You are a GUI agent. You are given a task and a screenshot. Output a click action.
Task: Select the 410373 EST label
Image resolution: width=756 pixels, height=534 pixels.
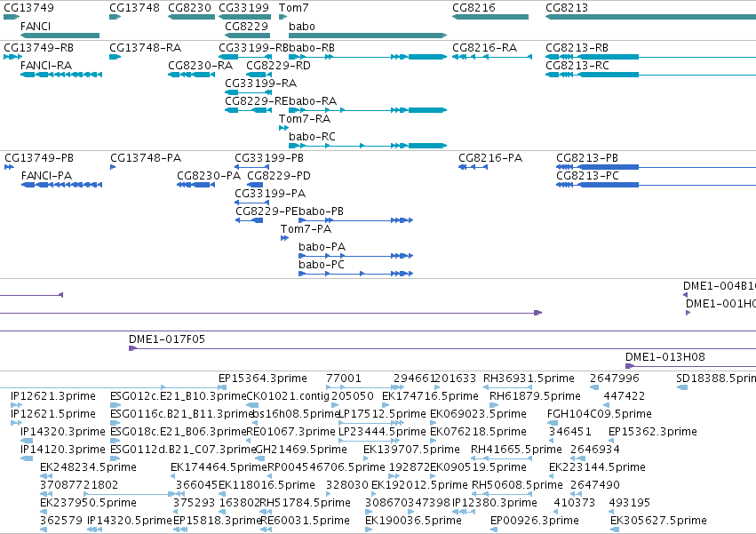coord(574,503)
